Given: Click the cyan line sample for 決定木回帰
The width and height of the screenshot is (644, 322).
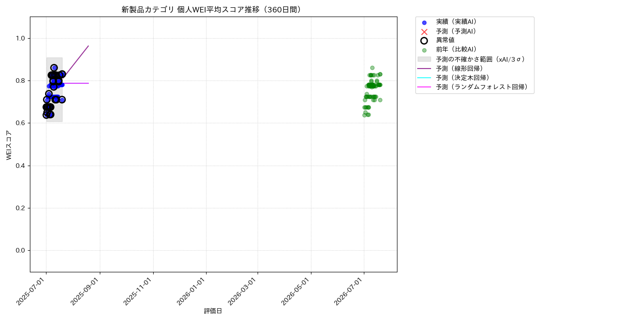Looking at the screenshot, I should (x=424, y=77).
